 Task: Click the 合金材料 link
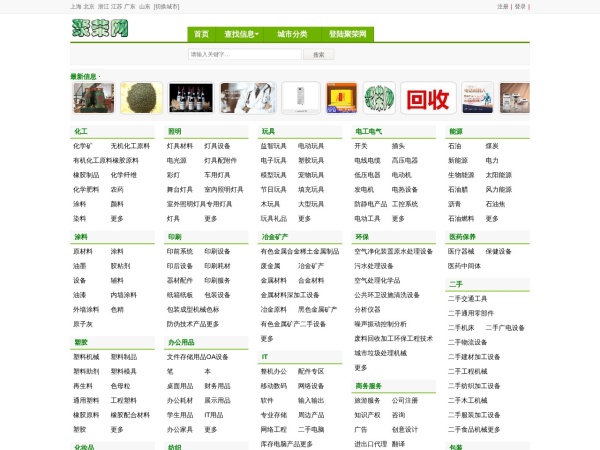(311, 280)
